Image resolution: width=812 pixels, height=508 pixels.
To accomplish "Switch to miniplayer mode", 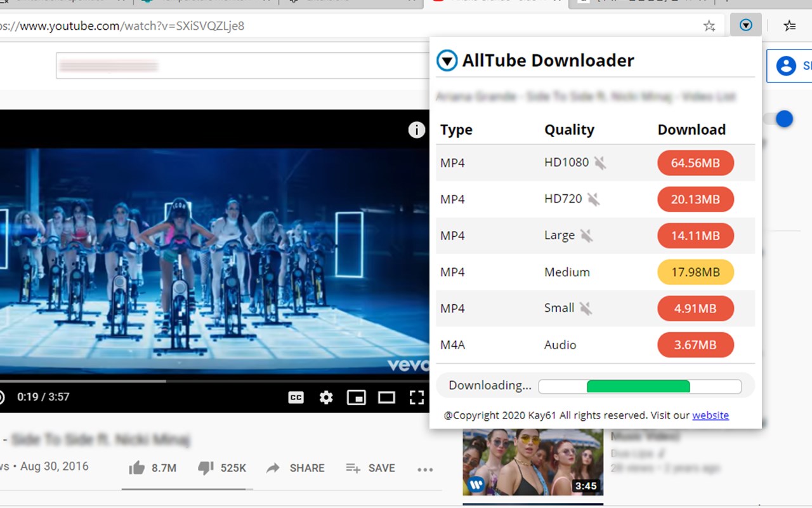I will [x=357, y=398].
